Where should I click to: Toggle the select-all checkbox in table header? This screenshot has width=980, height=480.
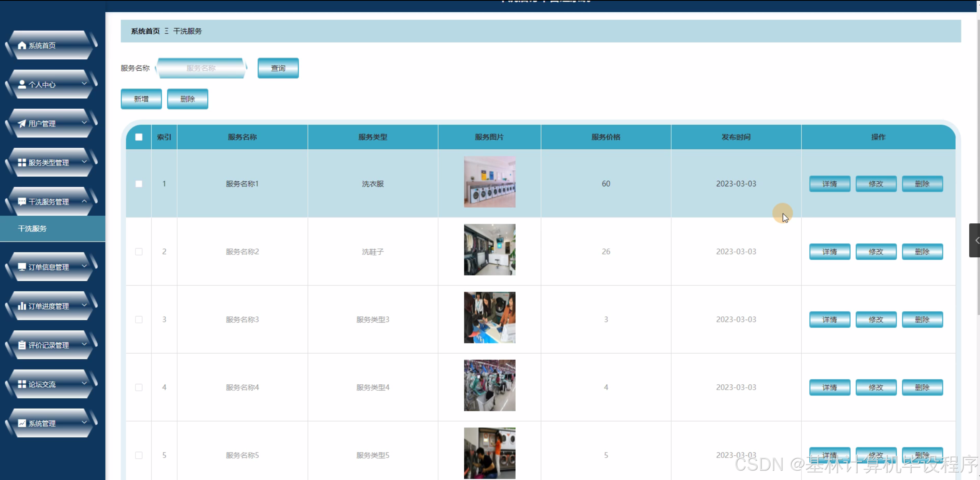tap(139, 137)
